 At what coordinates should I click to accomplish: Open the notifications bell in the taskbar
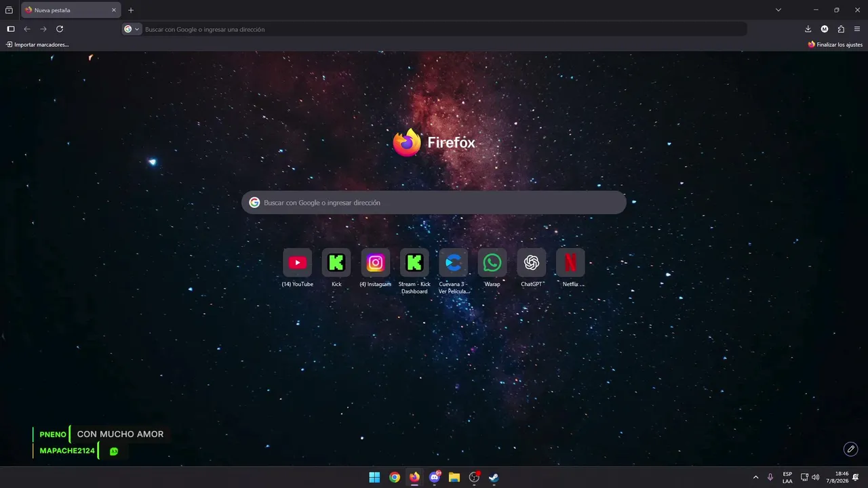coord(856,477)
